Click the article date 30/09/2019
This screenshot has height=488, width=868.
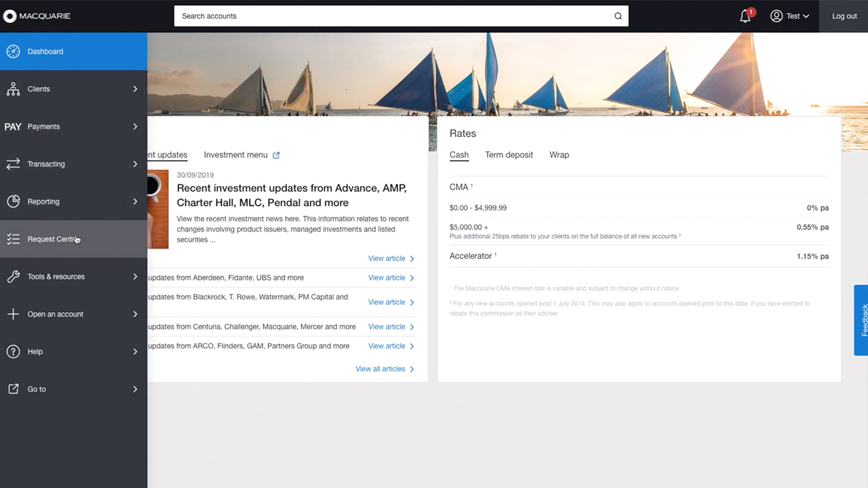tap(195, 175)
